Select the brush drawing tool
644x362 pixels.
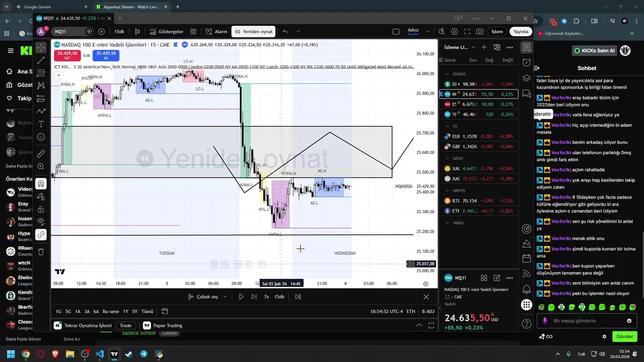pos(41,111)
